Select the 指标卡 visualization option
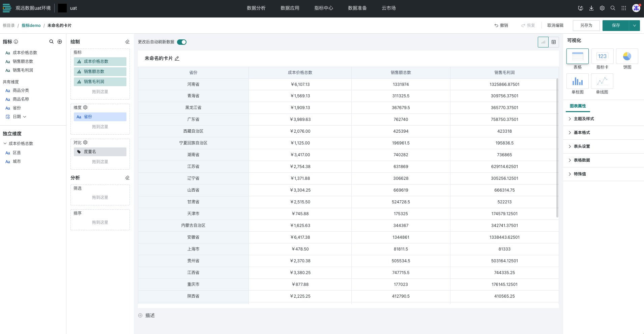The height and width of the screenshot is (334, 644). pos(602,56)
